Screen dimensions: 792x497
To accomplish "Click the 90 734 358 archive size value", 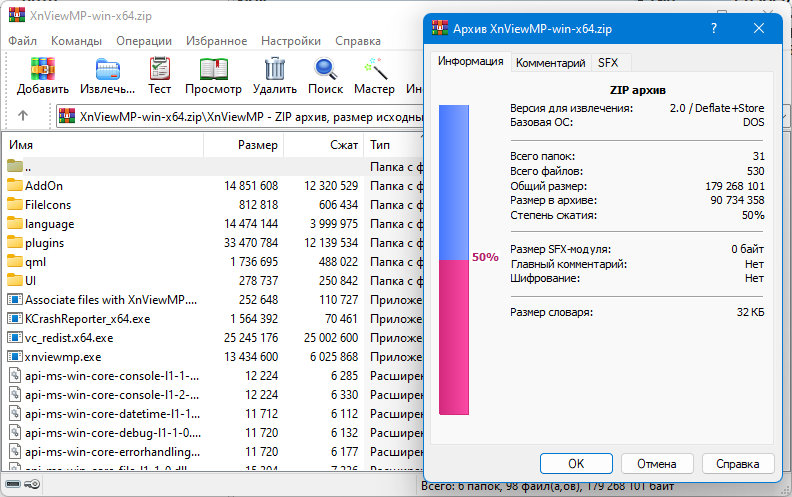I will point(737,200).
